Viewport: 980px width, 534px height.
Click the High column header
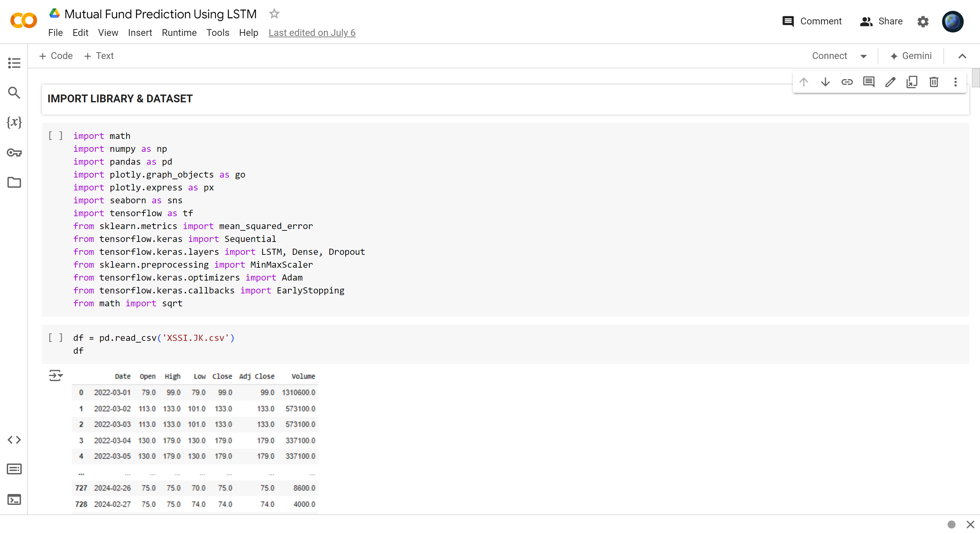[172, 376]
